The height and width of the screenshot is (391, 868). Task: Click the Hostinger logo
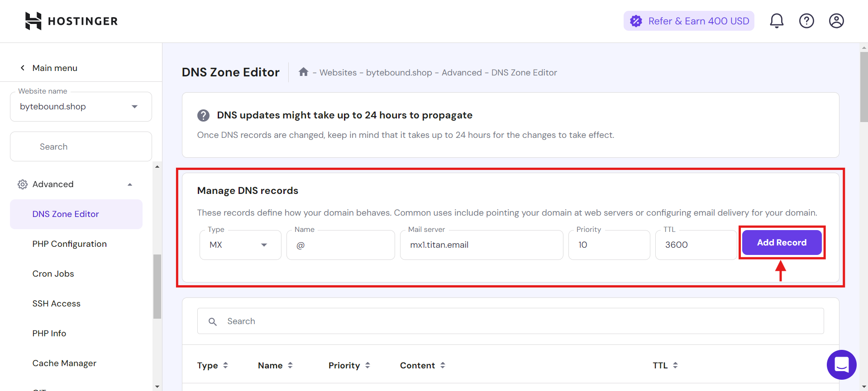coord(72,21)
